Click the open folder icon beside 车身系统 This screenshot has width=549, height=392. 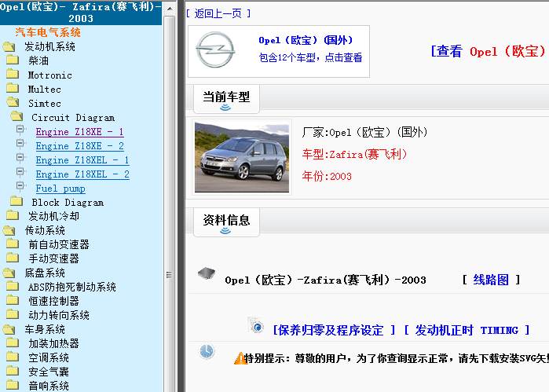[x=9, y=329]
